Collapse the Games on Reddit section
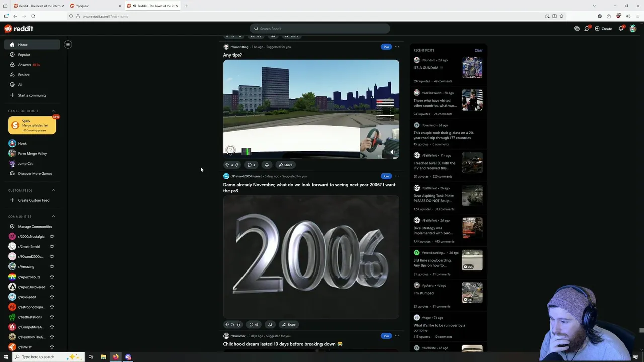 tap(54, 111)
